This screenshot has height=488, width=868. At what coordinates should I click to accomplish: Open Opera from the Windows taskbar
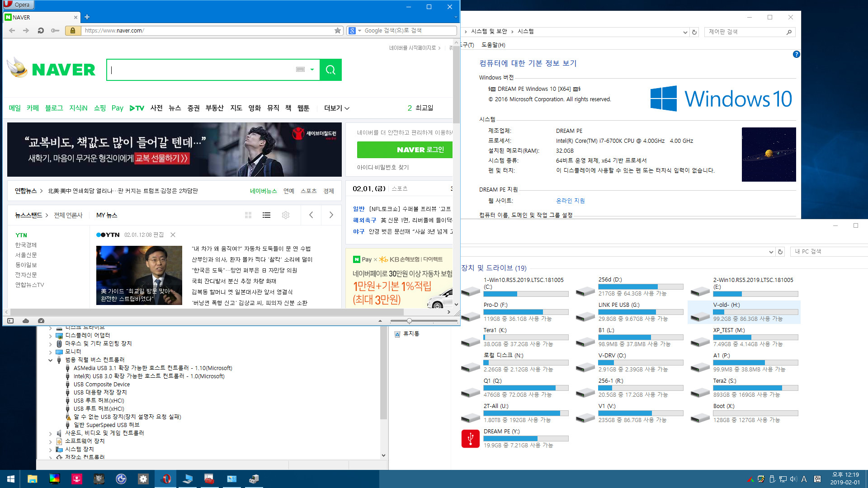(166, 479)
